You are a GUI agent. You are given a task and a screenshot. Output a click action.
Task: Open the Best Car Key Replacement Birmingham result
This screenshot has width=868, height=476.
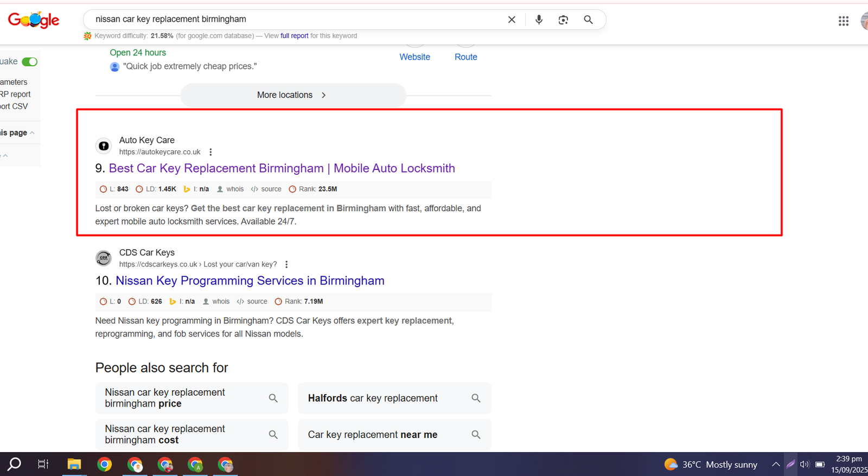282,168
